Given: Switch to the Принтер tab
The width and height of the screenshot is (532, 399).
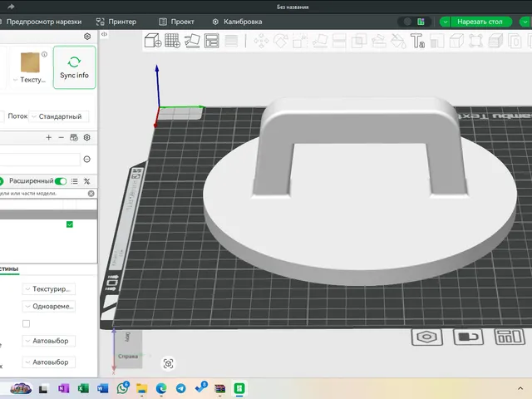Looking at the screenshot, I should point(116,22).
